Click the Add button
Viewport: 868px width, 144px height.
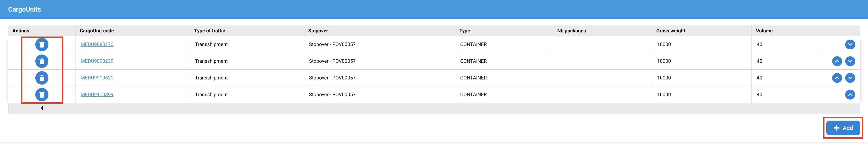pos(843,128)
